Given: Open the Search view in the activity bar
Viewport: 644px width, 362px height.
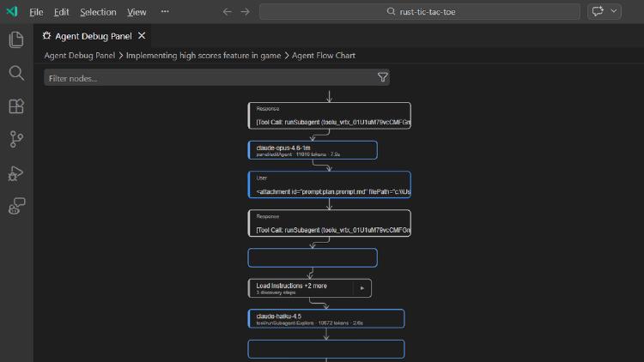Looking at the screenshot, I should [16, 73].
